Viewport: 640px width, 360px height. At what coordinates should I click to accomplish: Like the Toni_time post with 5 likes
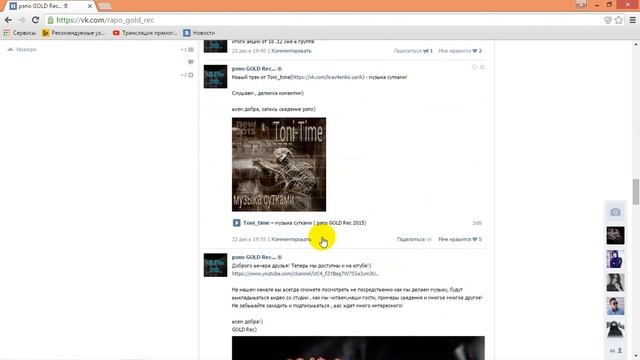point(460,239)
